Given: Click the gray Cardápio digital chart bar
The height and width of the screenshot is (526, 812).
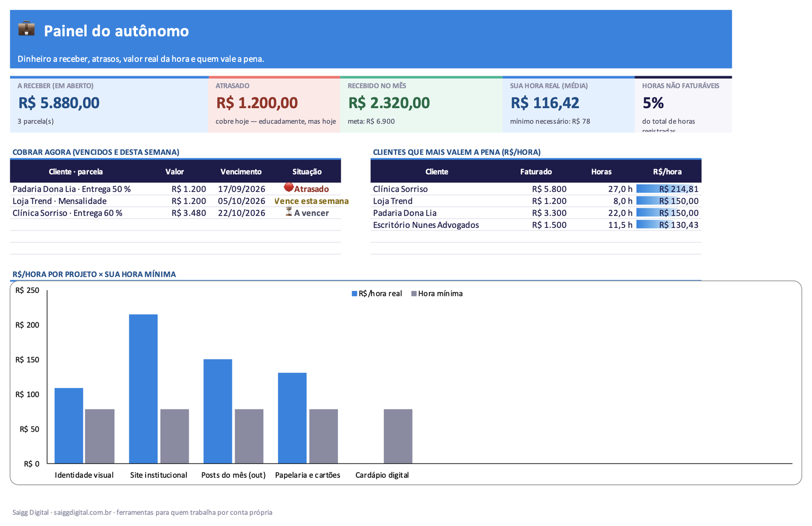Looking at the screenshot, I should point(398,436).
